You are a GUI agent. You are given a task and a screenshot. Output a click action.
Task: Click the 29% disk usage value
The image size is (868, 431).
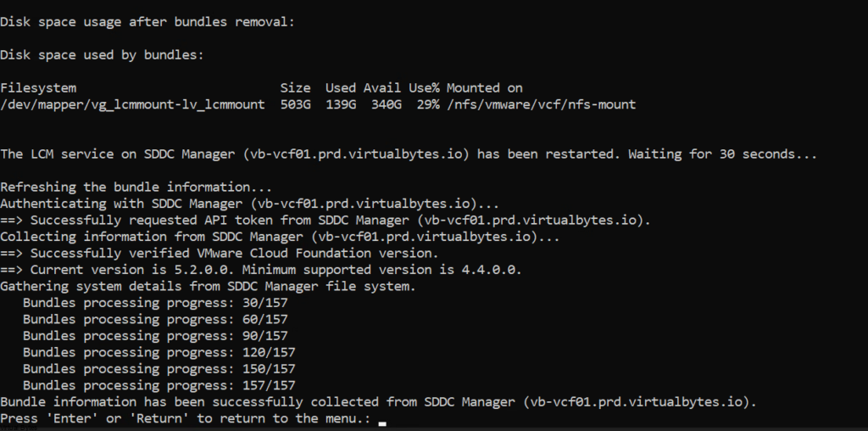[424, 104]
